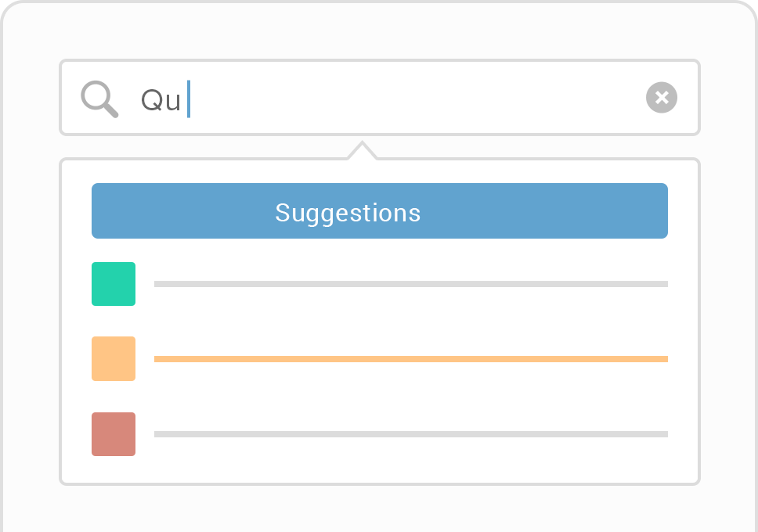Choose the bottom gray suggestion line
Screen dimensions: 758x532
point(411,433)
